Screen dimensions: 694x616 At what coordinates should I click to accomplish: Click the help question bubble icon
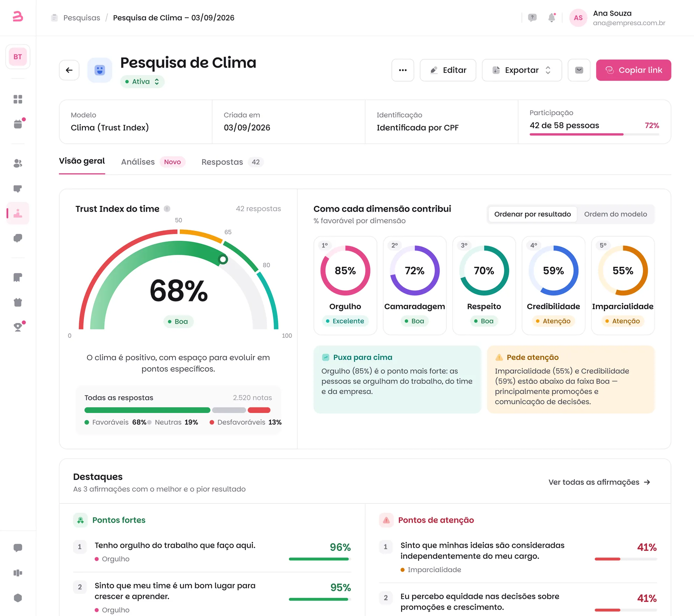[532, 17]
